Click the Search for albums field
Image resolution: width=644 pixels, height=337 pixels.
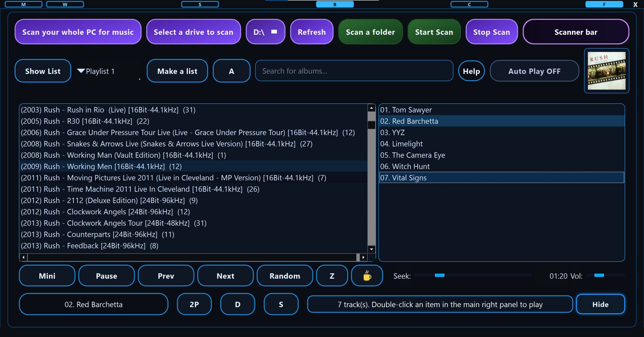354,71
